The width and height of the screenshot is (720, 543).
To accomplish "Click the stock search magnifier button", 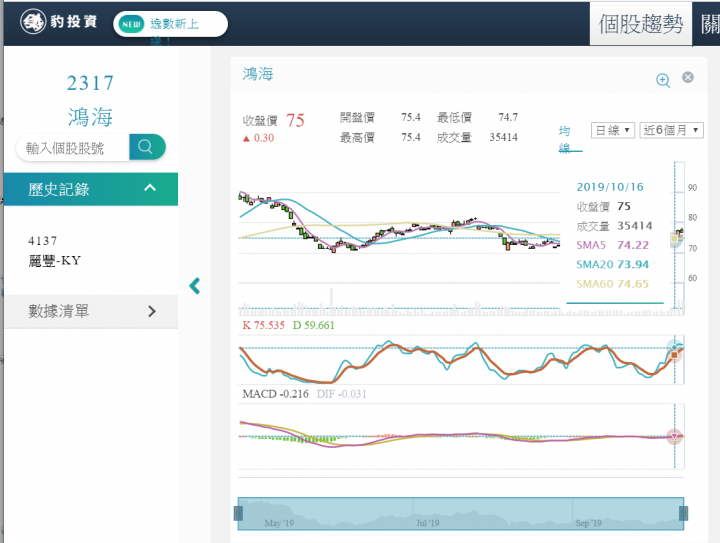I will click(147, 147).
